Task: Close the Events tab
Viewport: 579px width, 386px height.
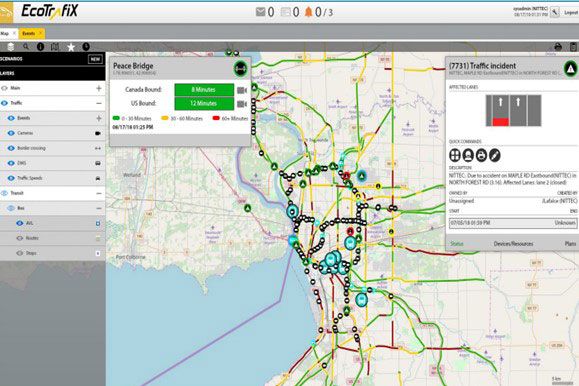Action: coord(41,33)
